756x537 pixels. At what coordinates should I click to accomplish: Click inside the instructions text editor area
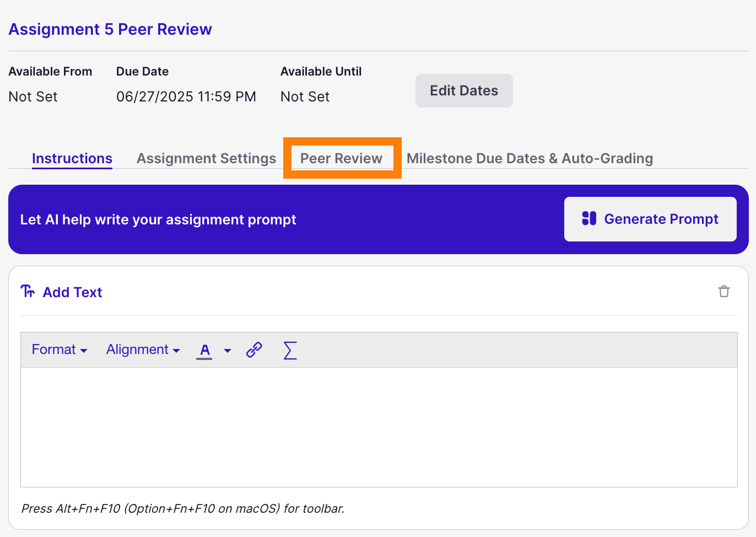pos(379,427)
